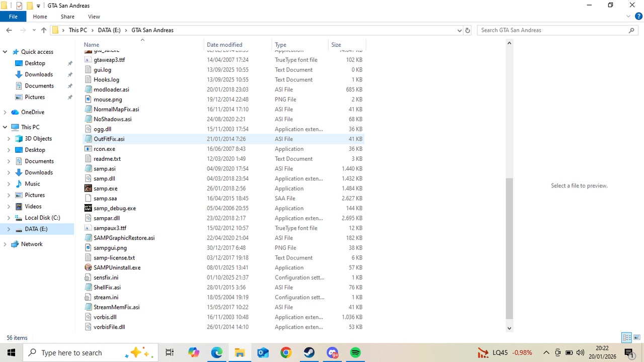The image size is (644, 362).
Task: Click the rcon.exe file icon
Action: point(89,149)
